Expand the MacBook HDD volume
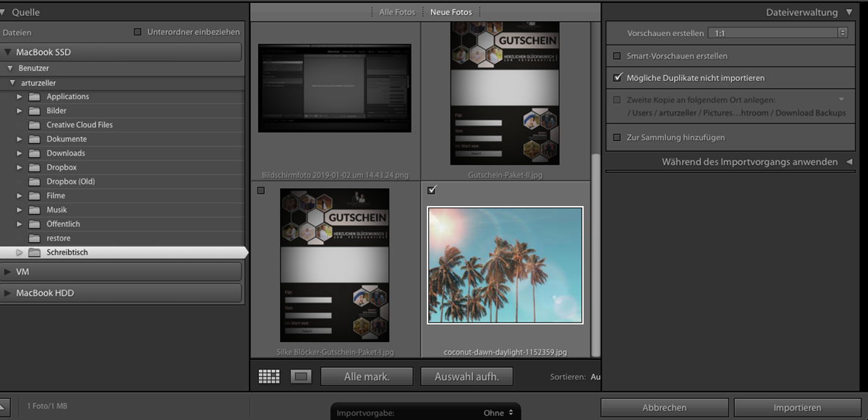The image size is (868, 420). coord(8,293)
